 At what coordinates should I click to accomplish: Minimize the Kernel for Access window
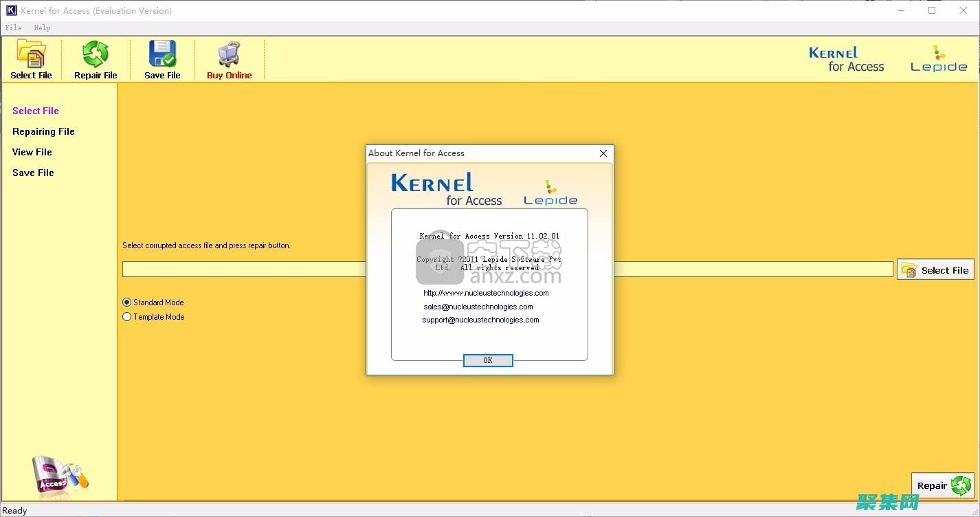(x=900, y=10)
